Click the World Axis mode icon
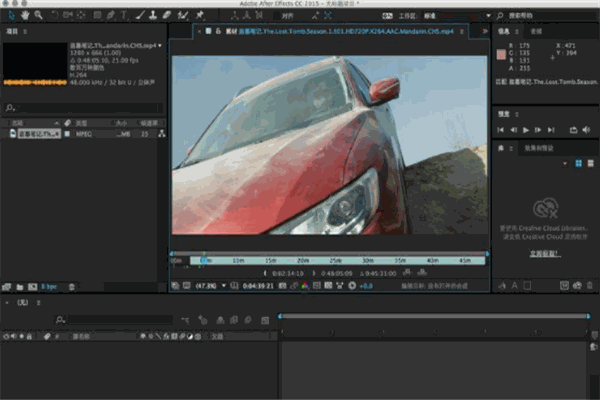 click(247, 15)
